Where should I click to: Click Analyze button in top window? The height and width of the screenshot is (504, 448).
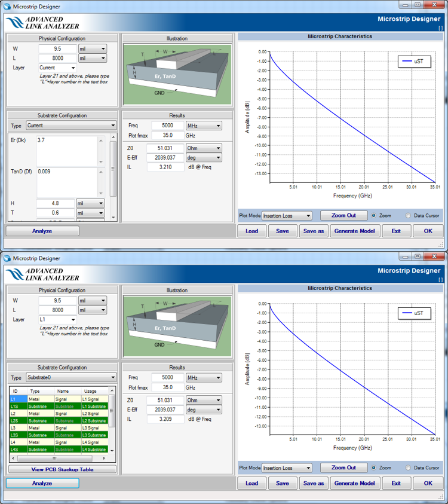click(42, 231)
